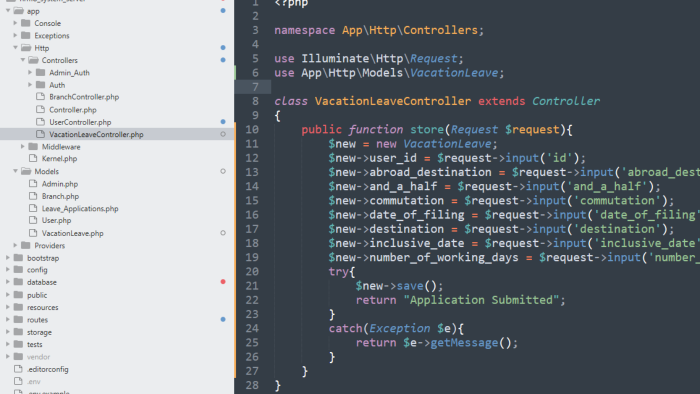Click the Branch.php file icon

[33, 196]
